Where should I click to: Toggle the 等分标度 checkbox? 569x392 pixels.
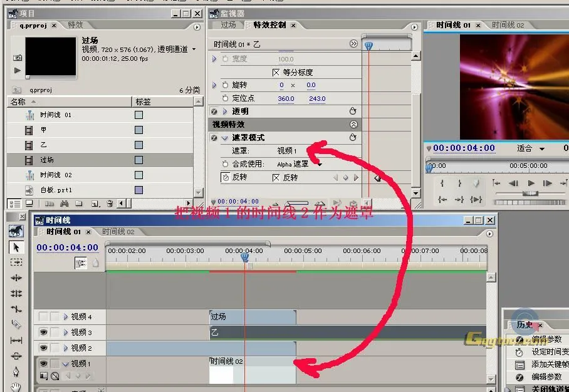coord(276,72)
